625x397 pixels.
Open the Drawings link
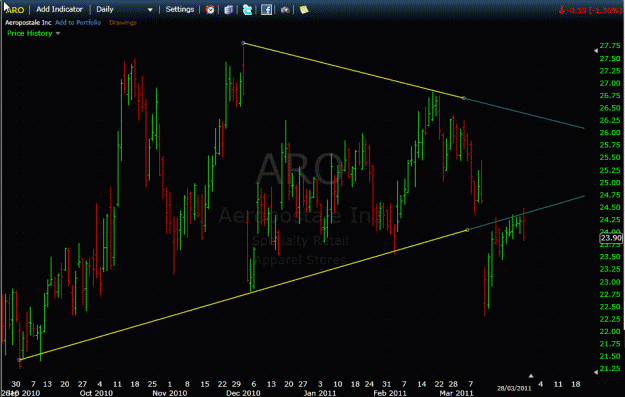tap(123, 23)
